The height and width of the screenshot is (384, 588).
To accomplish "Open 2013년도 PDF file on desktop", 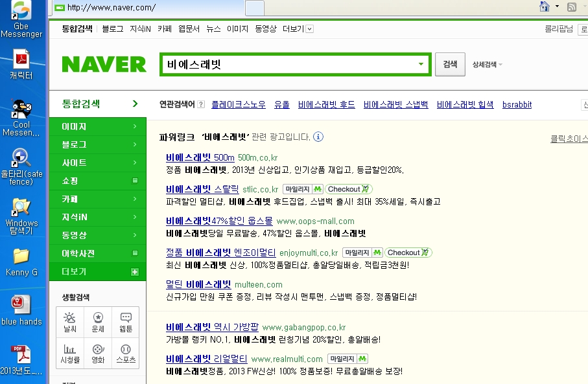I will pos(21,359).
